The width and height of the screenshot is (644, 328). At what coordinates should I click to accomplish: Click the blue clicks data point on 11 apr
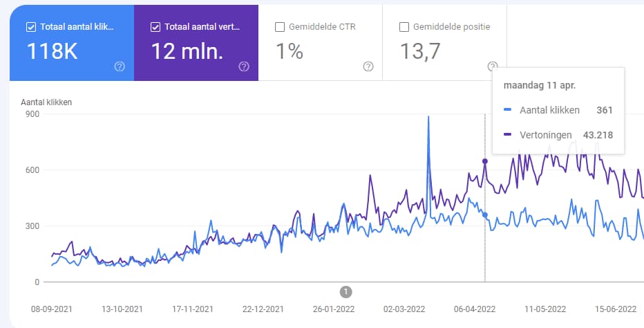(x=484, y=215)
